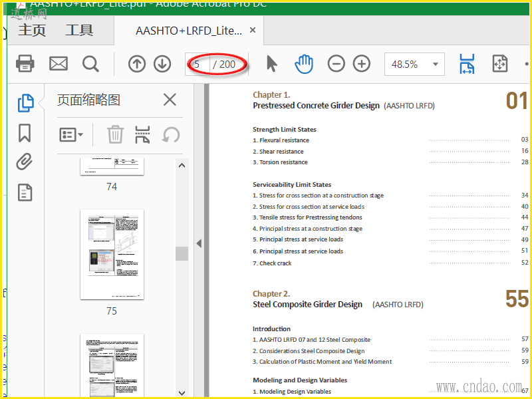Click the 'Chapter 1.' label
The image size is (532, 399).
pos(271,94)
